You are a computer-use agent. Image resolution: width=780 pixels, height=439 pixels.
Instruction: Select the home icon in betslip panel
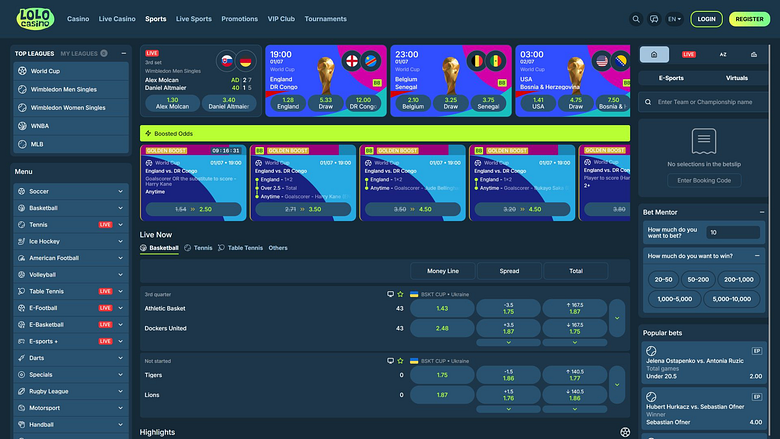[x=654, y=54]
